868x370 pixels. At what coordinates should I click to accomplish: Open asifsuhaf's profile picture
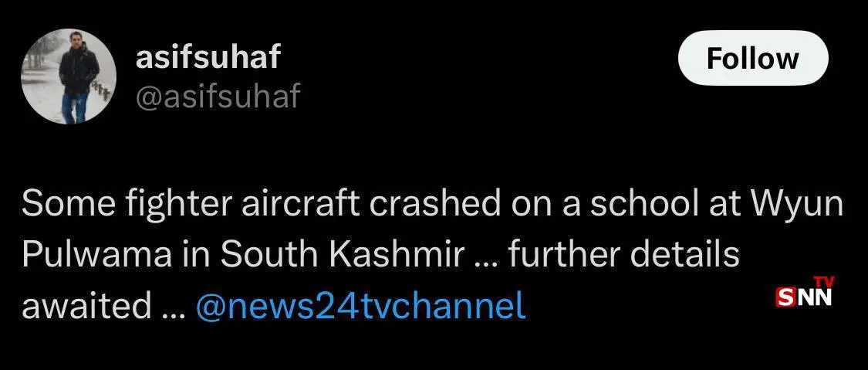pos(69,76)
